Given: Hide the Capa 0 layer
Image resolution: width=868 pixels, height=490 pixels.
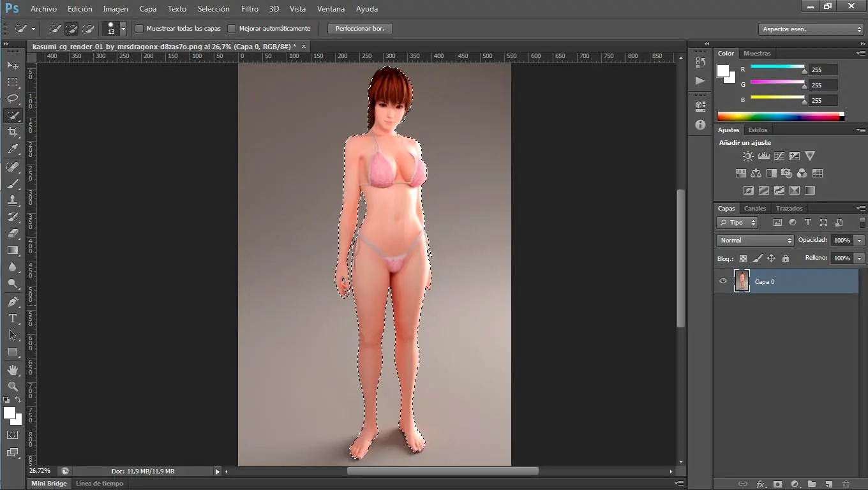Looking at the screenshot, I should coord(723,281).
